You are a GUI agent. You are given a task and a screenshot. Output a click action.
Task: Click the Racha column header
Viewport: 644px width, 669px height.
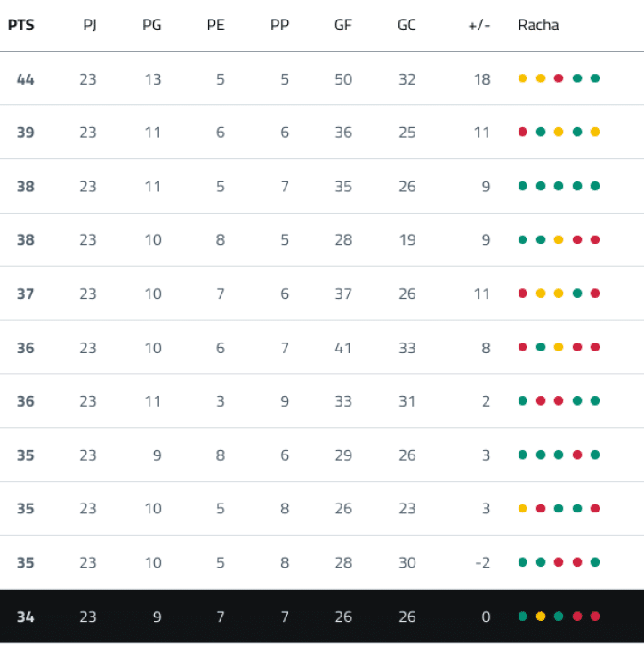538,25
